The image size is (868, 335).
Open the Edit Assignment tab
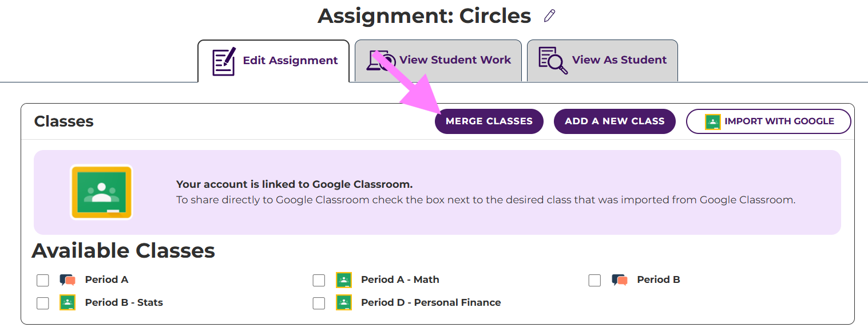click(274, 61)
